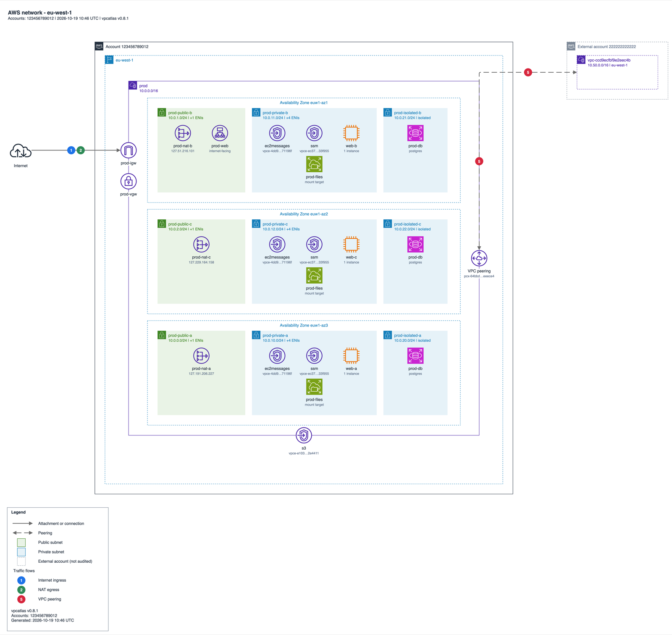Click the prod-nat-a NAT gateway icon
Viewport: 672px width, 635px height.
[x=201, y=356]
